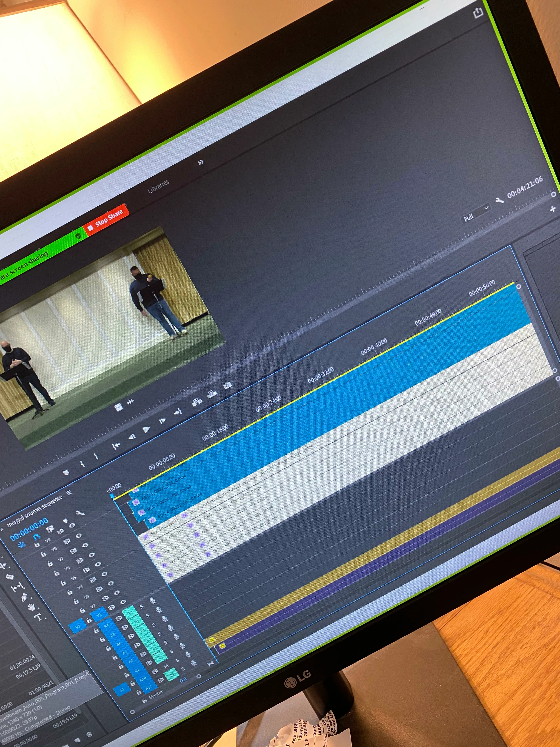
Task: Click the Go to In point icon
Action: (x=116, y=446)
